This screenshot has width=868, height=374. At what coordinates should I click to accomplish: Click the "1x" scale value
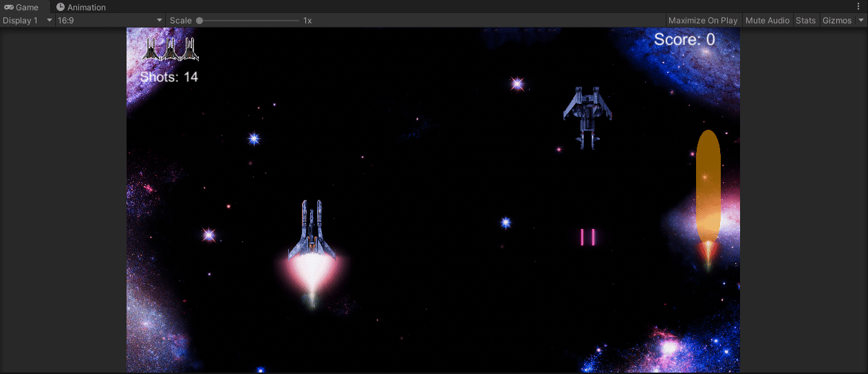tap(307, 21)
